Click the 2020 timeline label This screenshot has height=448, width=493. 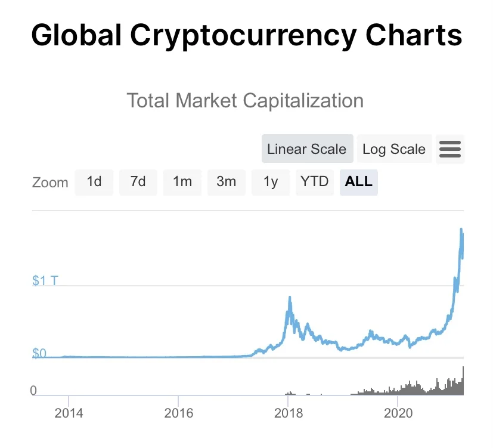click(x=398, y=413)
